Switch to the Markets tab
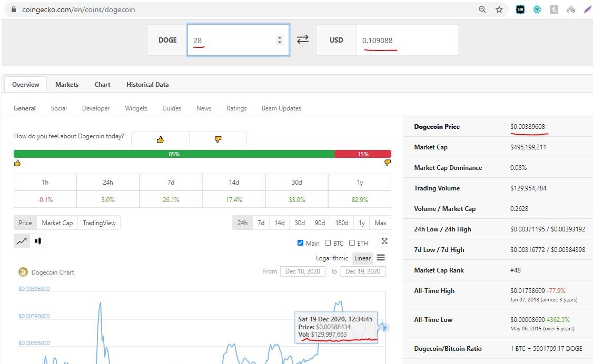 (x=67, y=84)
